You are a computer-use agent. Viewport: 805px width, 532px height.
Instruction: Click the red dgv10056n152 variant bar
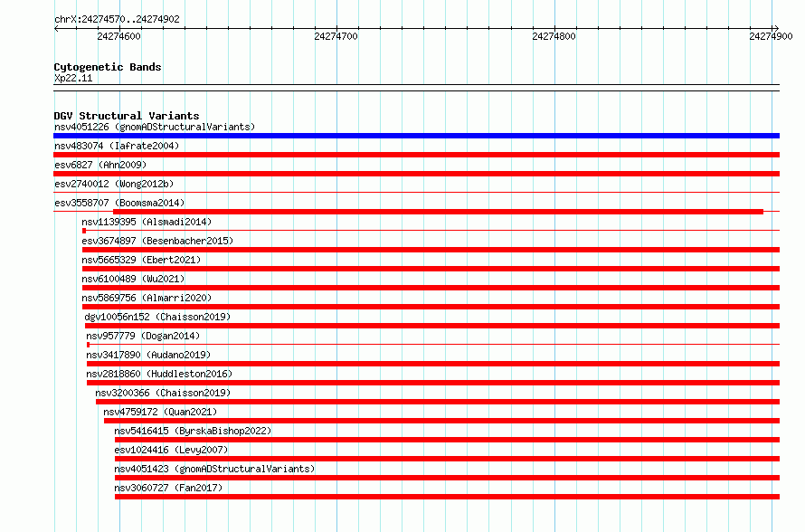(432, 326)
